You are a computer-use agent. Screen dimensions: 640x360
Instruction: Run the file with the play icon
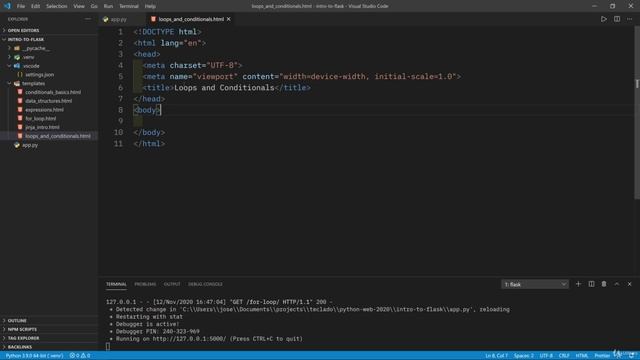[603, 19]
